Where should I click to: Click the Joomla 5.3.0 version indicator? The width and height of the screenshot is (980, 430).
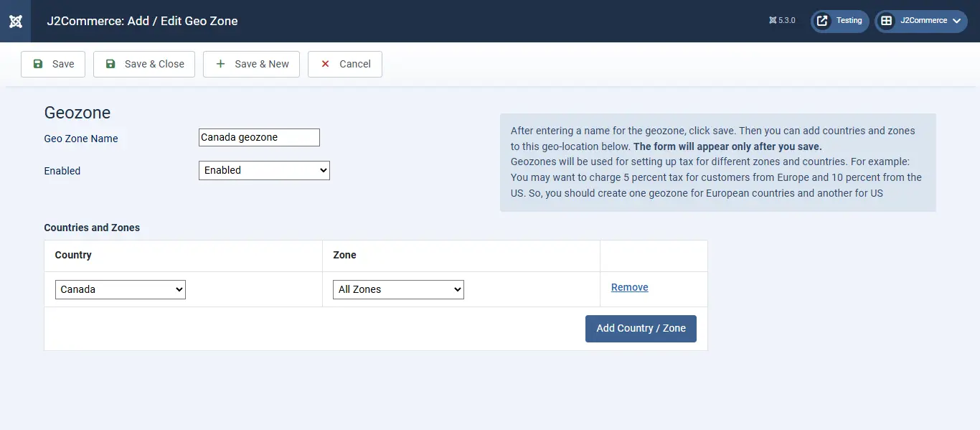point(782,21)
